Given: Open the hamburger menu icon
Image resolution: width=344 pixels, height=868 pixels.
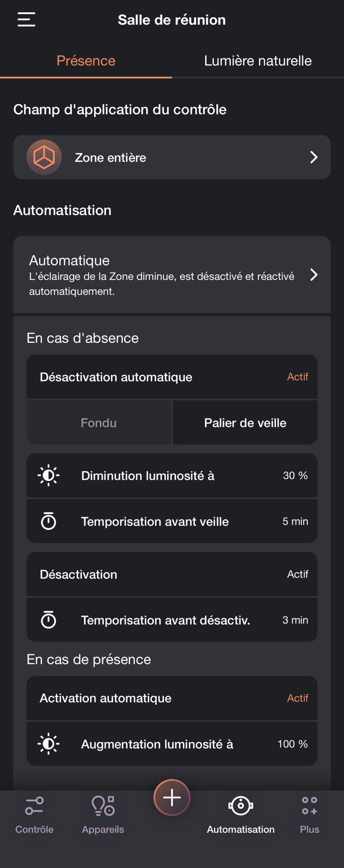Looking at the screenshot, I should coord(26,19).
